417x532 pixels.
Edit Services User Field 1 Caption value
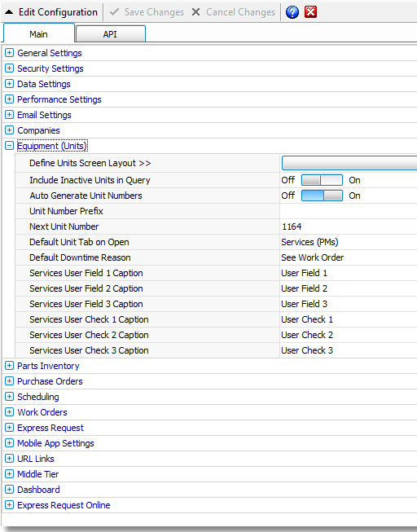point(304,273)
